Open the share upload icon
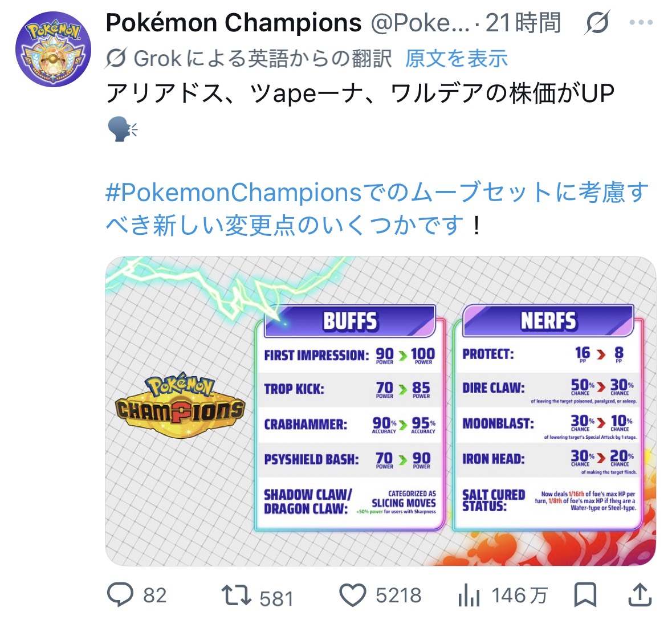Viewport: 672px width, 628px height. click(640, 595)
